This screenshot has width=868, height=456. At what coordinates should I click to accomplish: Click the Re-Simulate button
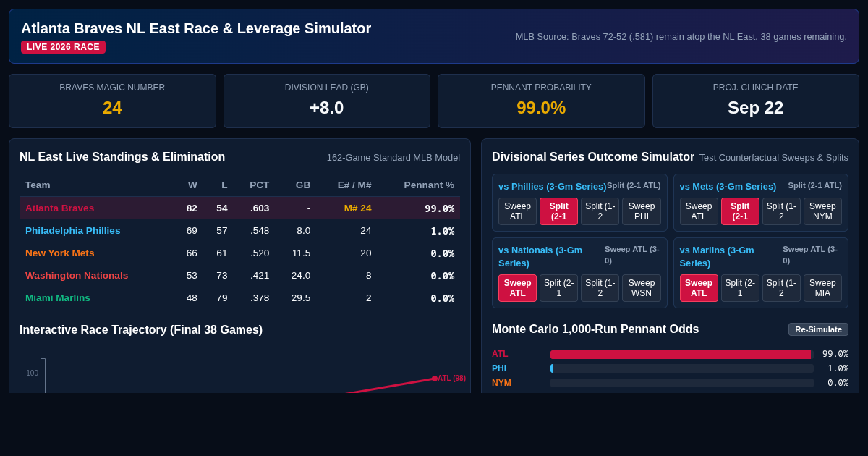(818, 329)
